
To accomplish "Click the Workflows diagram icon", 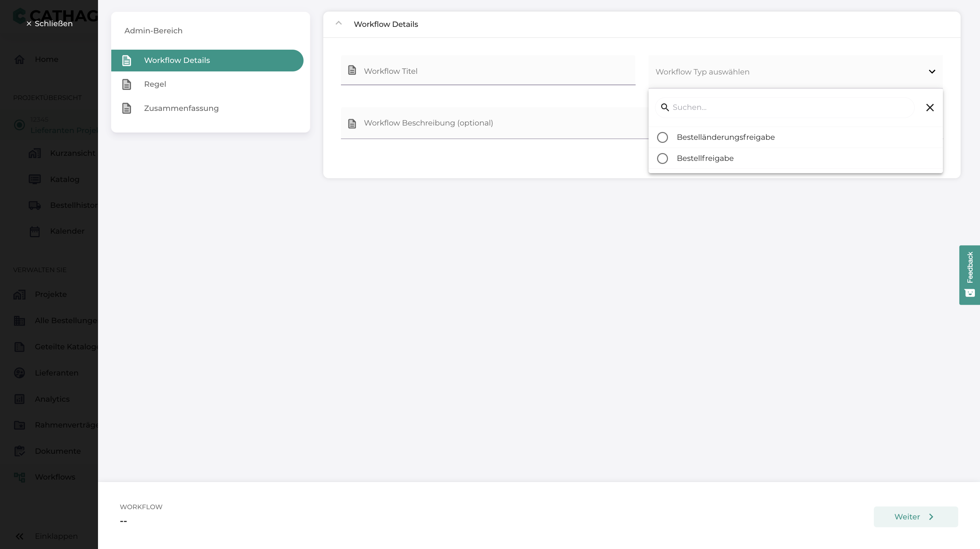I will (19, 477).
